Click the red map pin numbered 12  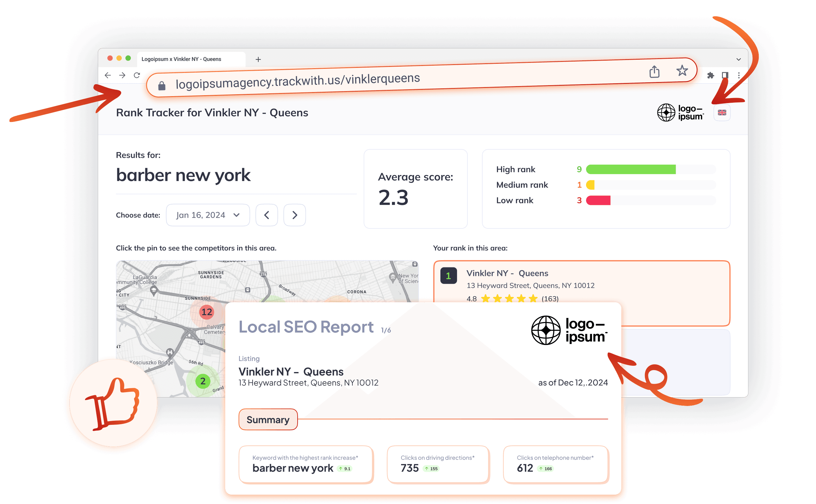click(206, 312)
